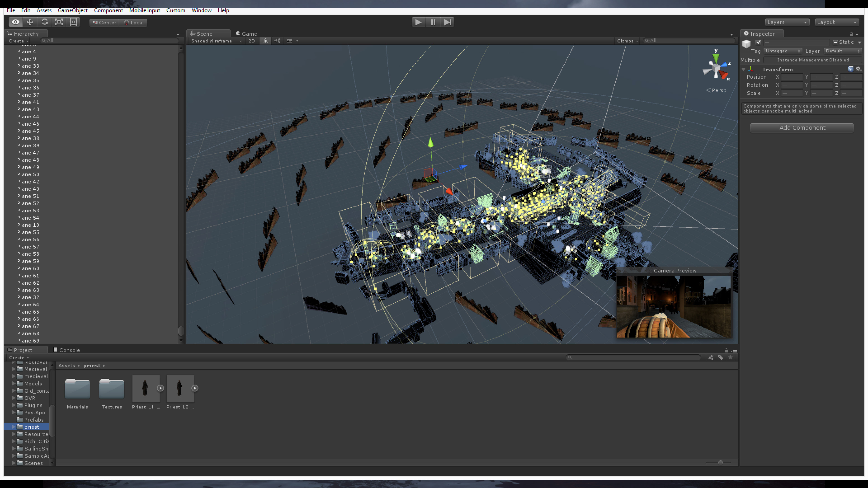Toggle the 2D scene view mode

click(251, 41)
